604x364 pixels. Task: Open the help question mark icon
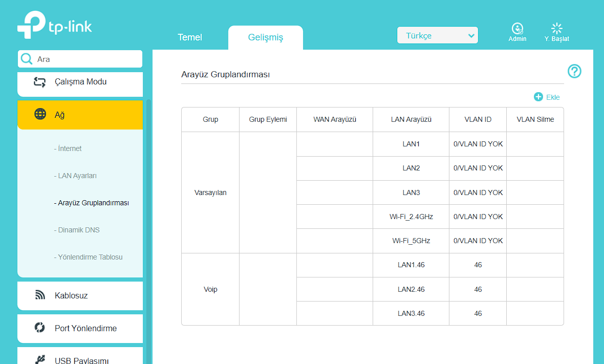[574, 71]
